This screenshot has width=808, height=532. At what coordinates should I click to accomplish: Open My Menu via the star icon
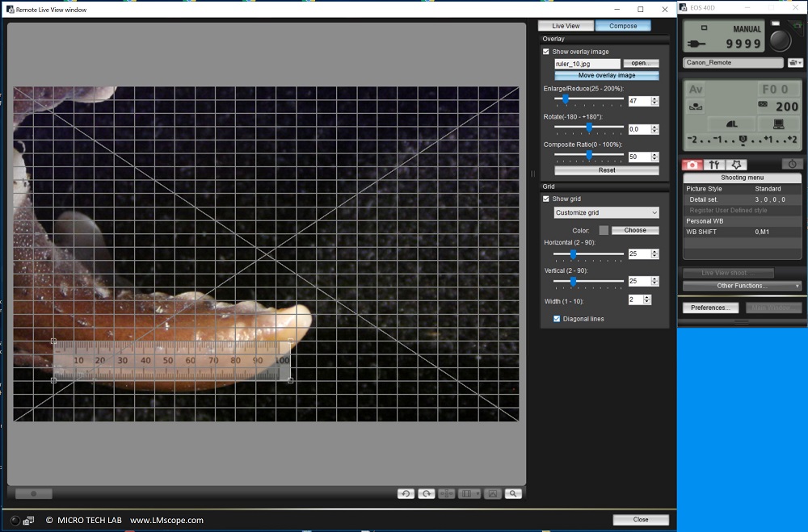pos(735,164)
